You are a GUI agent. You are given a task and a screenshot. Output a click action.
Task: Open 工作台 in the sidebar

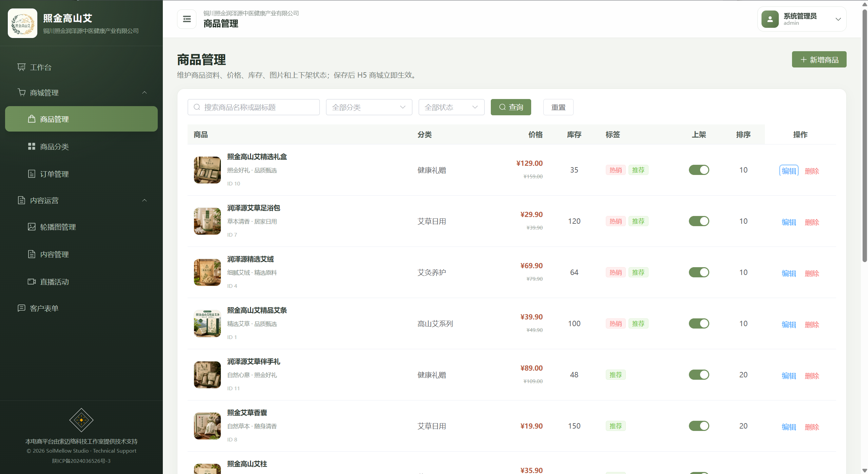click(x=81, y=67)
